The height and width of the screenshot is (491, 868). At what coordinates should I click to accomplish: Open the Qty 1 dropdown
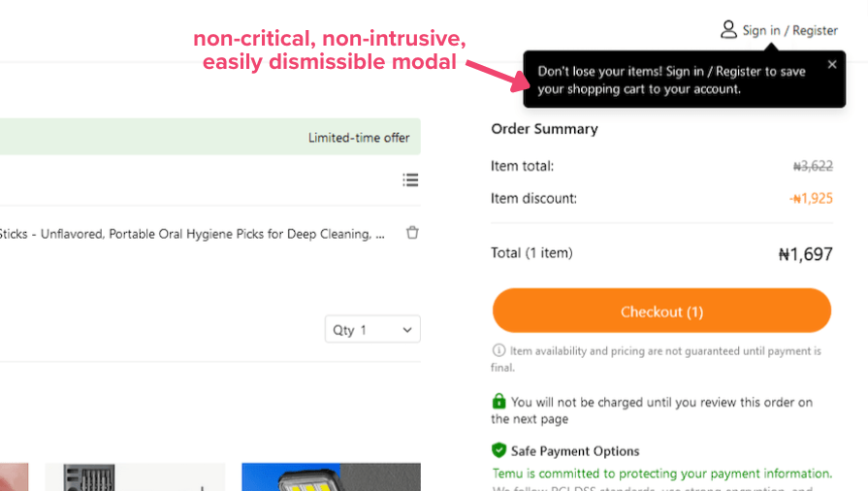pyautogui.click(x=372, y=330)
